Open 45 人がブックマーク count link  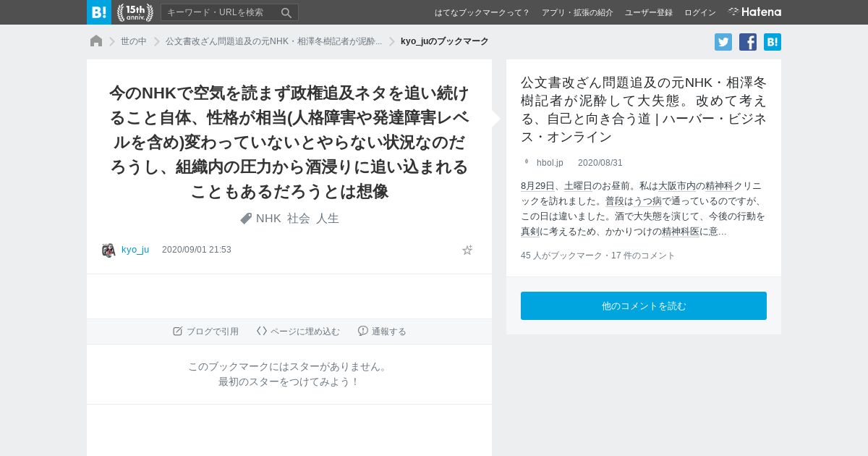(561, 256)
